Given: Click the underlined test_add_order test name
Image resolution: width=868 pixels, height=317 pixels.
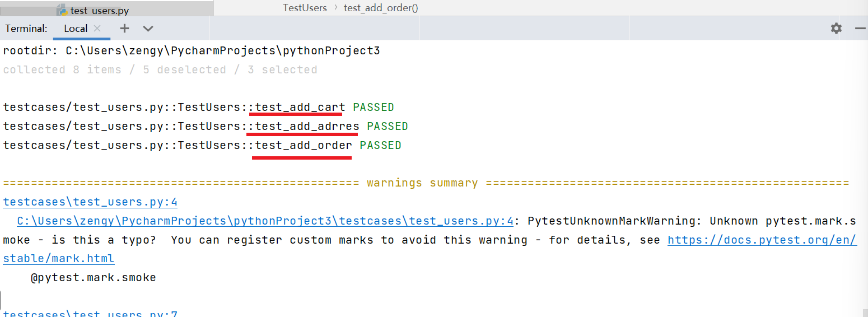Looking at the screenshot, I should (x=304, y=146).
